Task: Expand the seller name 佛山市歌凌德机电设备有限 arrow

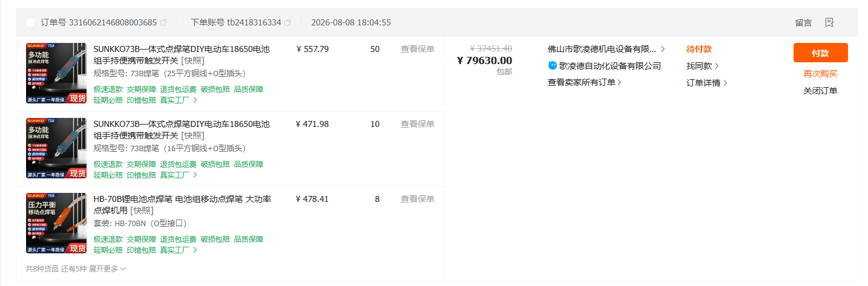Action: (x=663, y=49)
